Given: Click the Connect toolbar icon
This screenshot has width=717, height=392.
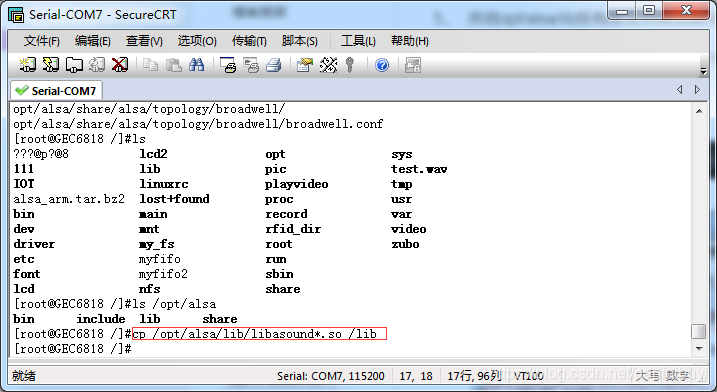Looking at the screenshot, I should pyautogui.click(x=27, y=65).
